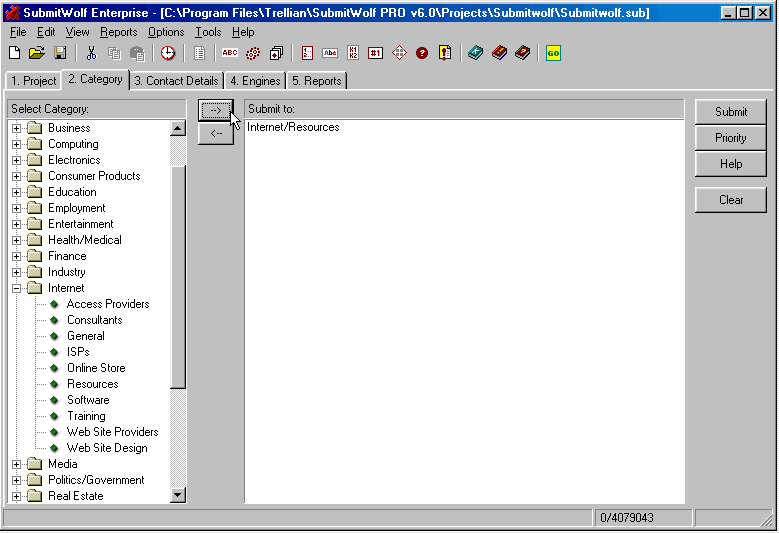Click the Cut scissors icon
Viewport: 779px width, 533px height.
[91, 53]
